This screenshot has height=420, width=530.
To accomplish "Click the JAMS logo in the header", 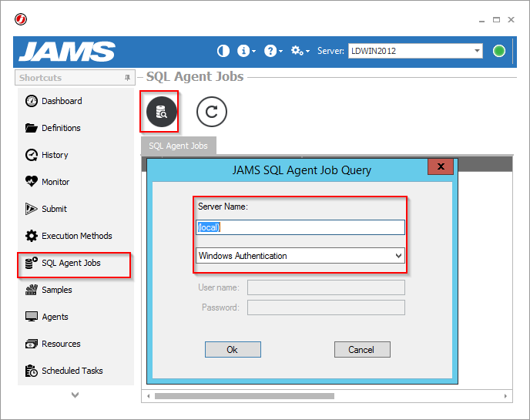I will coord(67,52).
